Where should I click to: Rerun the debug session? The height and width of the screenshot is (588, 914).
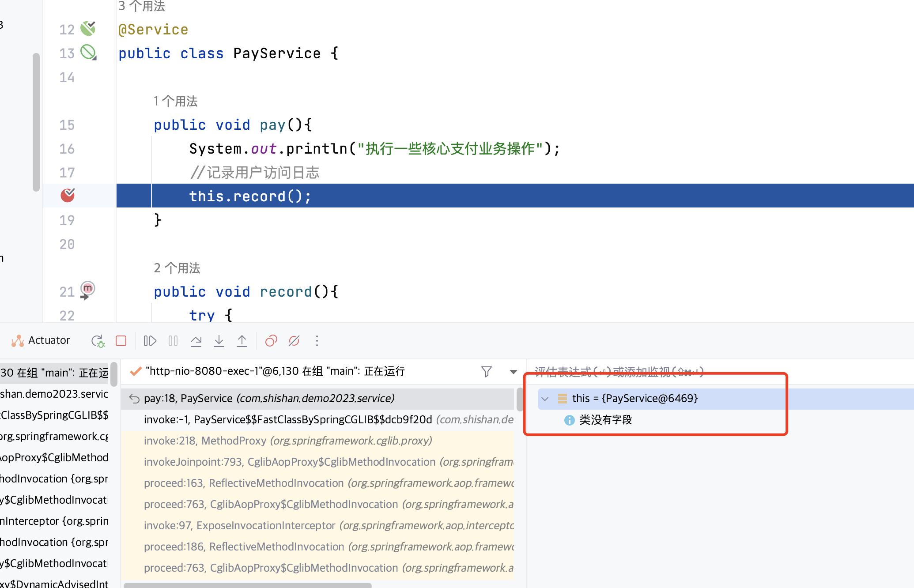click(98, 341)
